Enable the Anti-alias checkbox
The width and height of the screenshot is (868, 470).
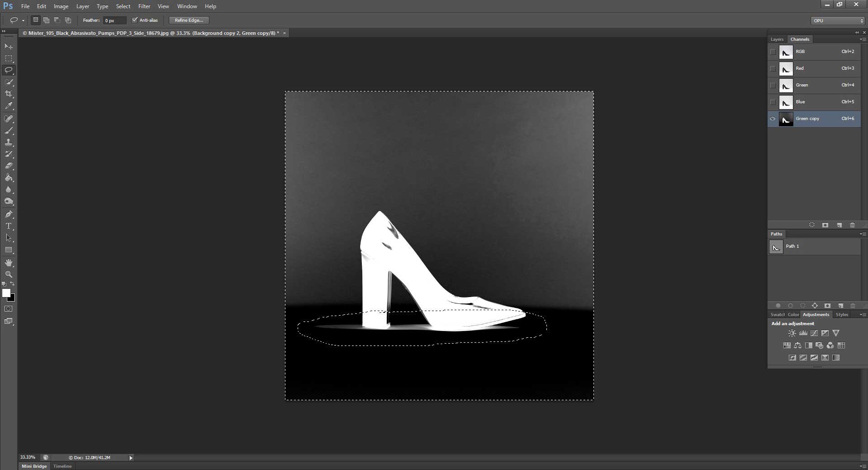coord(135,20)
